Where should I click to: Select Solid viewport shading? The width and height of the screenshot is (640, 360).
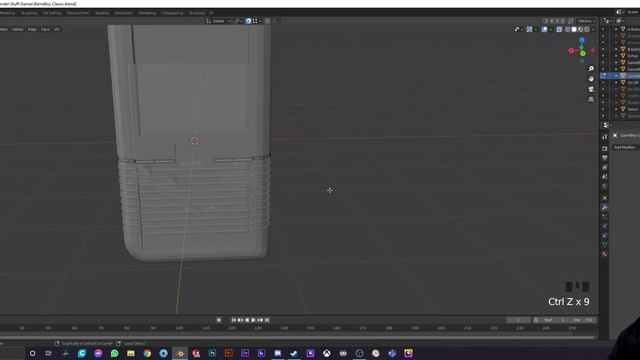point(574,29)
